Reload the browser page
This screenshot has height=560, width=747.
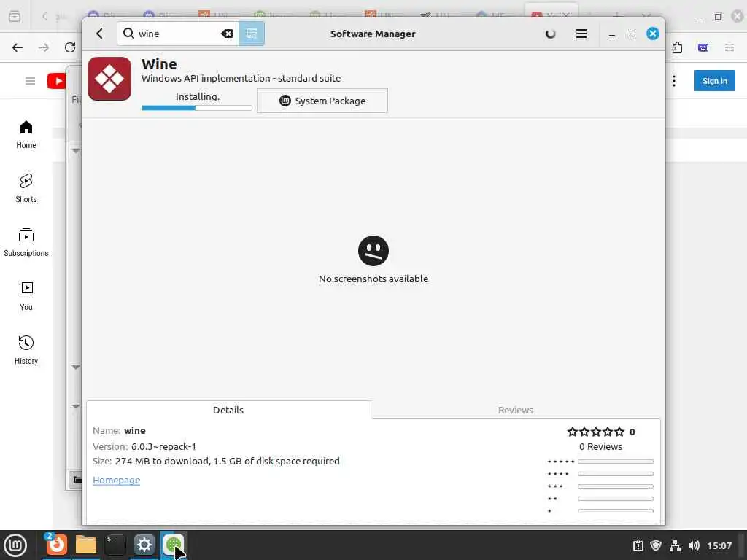coord(70,47)
